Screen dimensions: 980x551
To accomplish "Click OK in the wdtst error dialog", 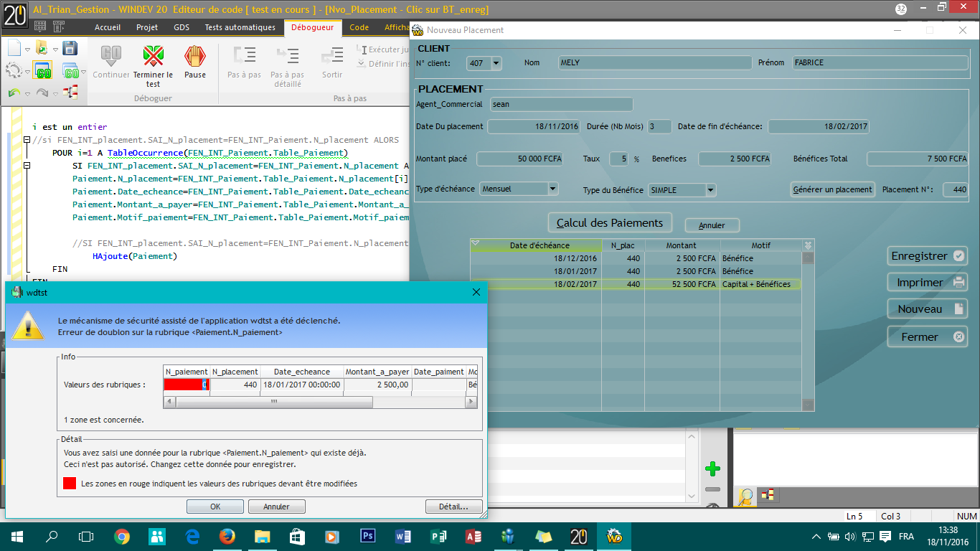I will pos(215,507).
